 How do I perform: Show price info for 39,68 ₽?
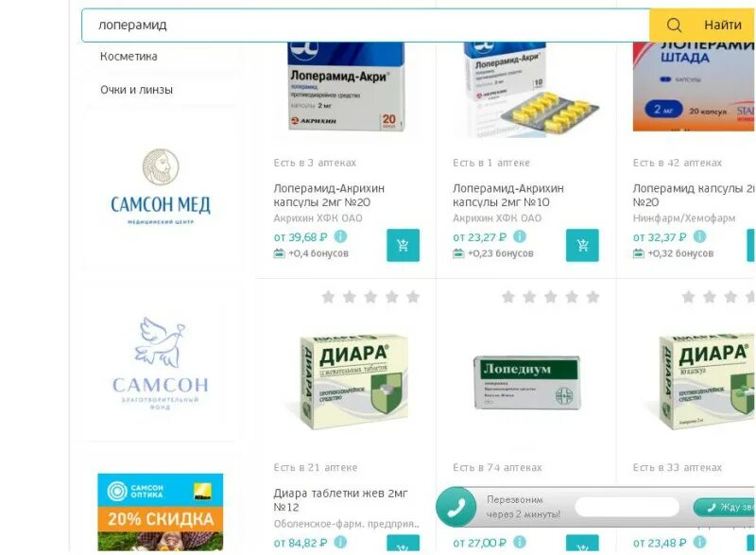coord(340,236)
